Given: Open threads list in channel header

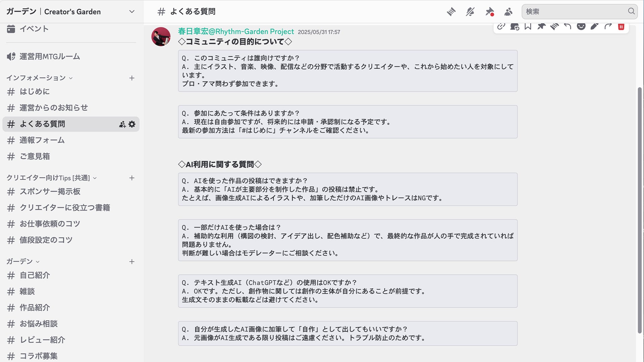Looking at the screenshot, I should coord(451,12).
